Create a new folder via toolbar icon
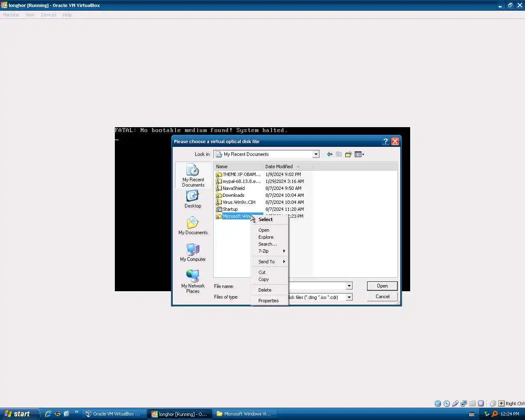 click(348, 154)
